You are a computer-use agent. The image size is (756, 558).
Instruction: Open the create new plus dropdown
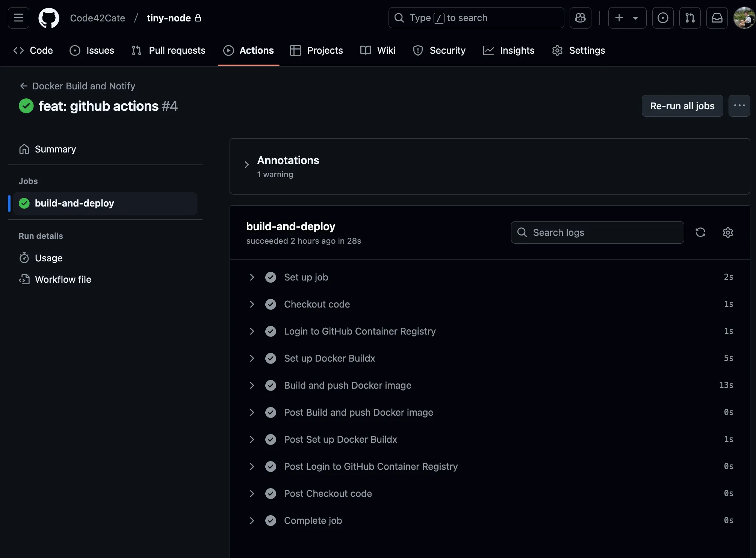click(x=627, y=18)
